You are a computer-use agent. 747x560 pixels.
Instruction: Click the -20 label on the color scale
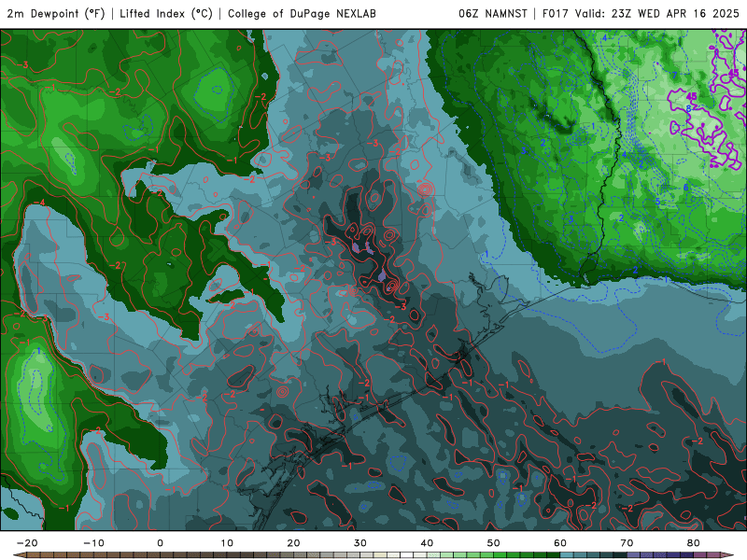27,543
